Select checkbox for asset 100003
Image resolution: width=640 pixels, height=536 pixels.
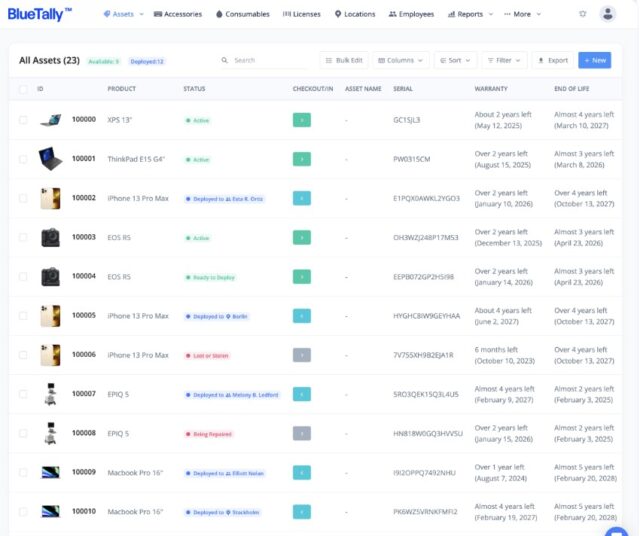[x=23, y=238]
